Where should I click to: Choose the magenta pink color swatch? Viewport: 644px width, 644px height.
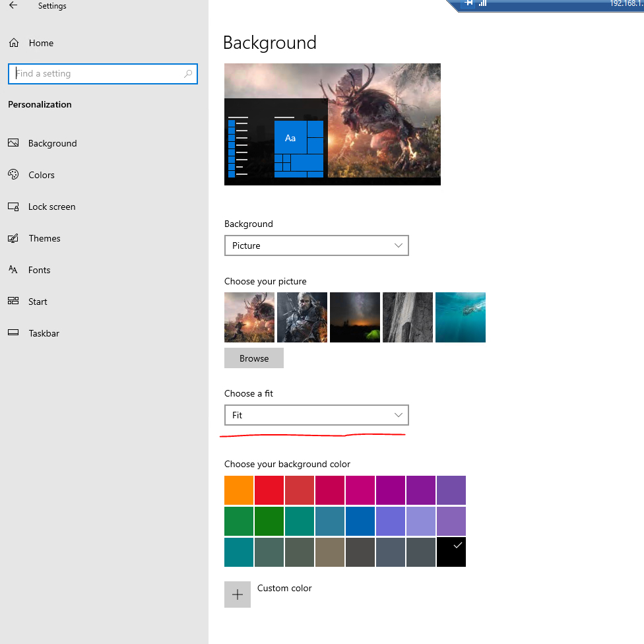[360, 490]
